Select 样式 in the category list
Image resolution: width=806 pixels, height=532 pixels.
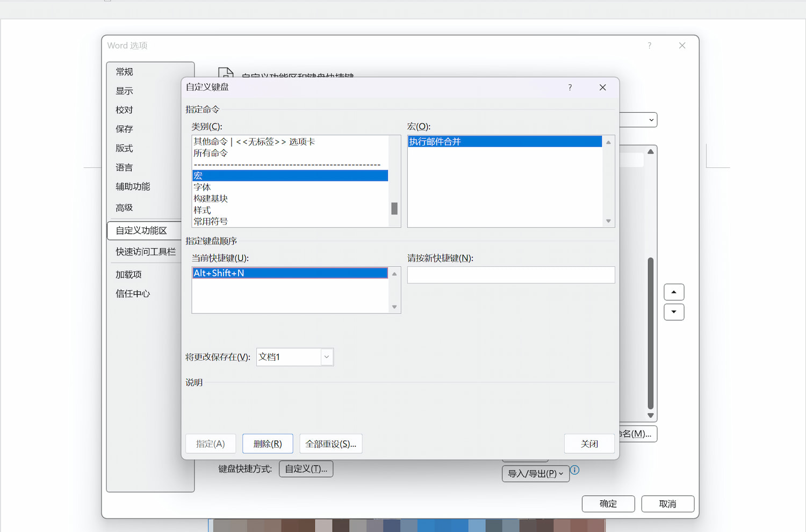click(290, 210)
